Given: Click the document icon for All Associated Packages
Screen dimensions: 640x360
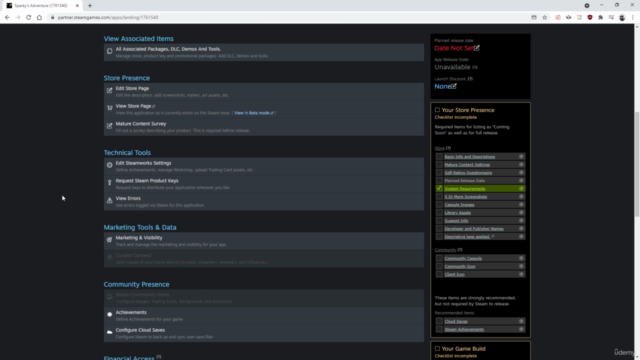Looking at the screenshot, I should [109, 51].
